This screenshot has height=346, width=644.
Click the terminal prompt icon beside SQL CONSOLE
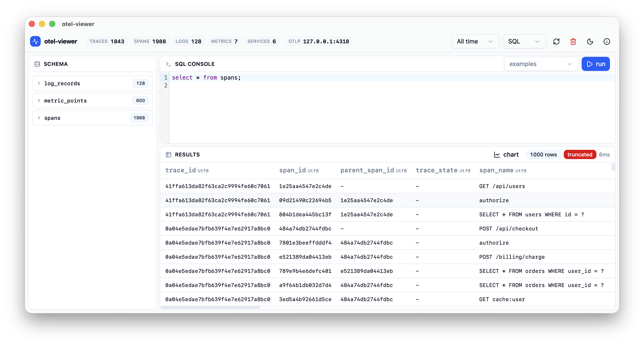pyautogui.click(x=168, y=64)
